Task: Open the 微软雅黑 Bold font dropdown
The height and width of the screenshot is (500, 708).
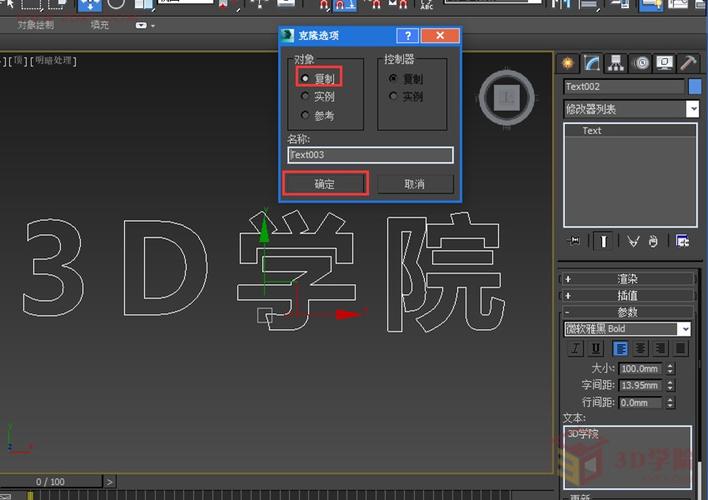Action: pos(684,329)
